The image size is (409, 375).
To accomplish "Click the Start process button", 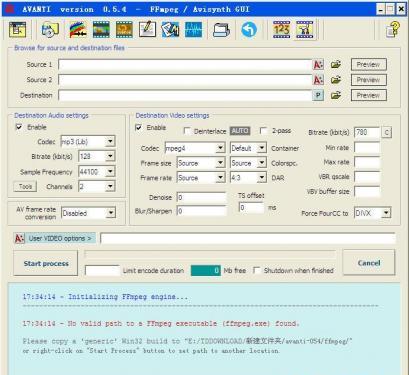I will tap(46, 263).
